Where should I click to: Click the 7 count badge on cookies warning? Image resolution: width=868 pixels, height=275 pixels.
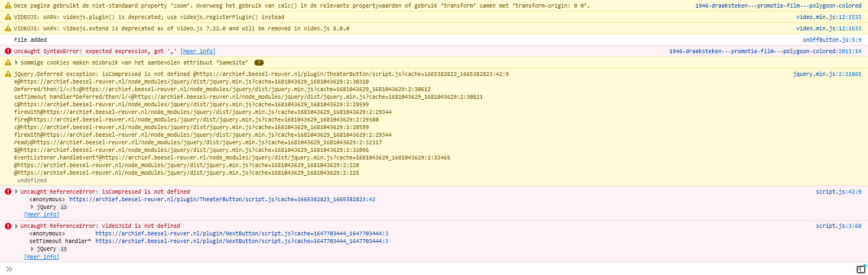click(259, 63)
